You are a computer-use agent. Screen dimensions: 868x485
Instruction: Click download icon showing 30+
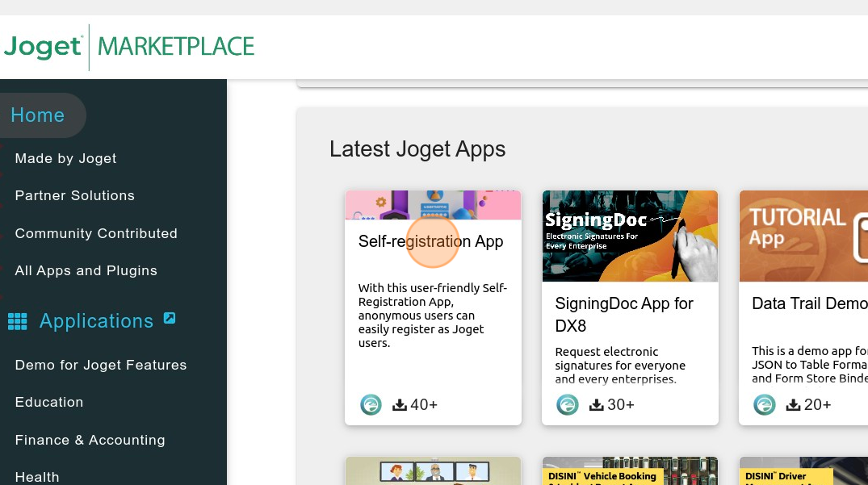pos(596,405)
